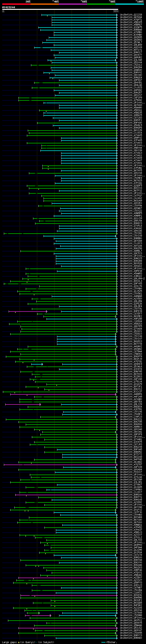Open hit UniRef100_A4UNV2
146x644 pixels.
click(131, 347)
